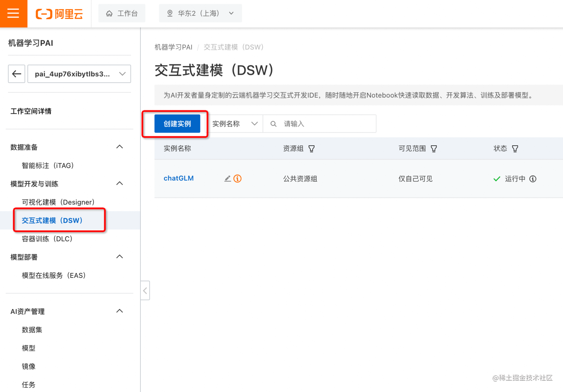View chatGLM instance details via info icon
Viewport: 563px width, 392px height.
238,178
